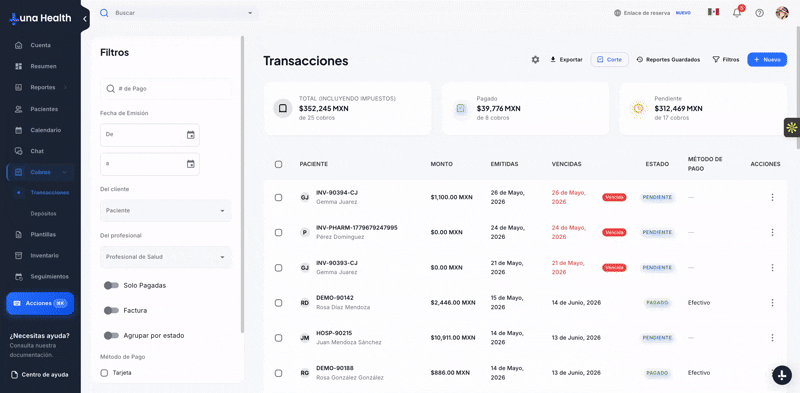Open row actions for INV-90393-CJ
The image size is (800, 393).
(x=772, y=267)
